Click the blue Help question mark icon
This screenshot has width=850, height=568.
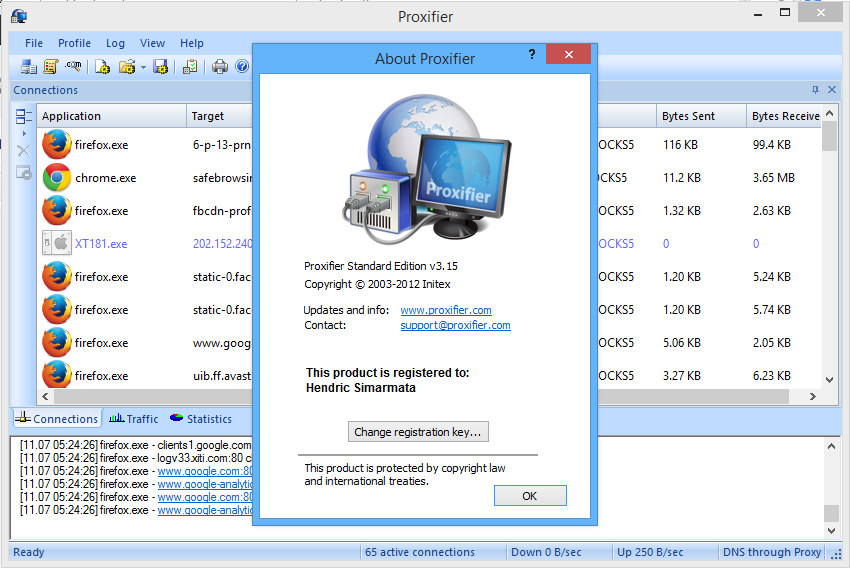pyautogui.click(x=242, y=66)
